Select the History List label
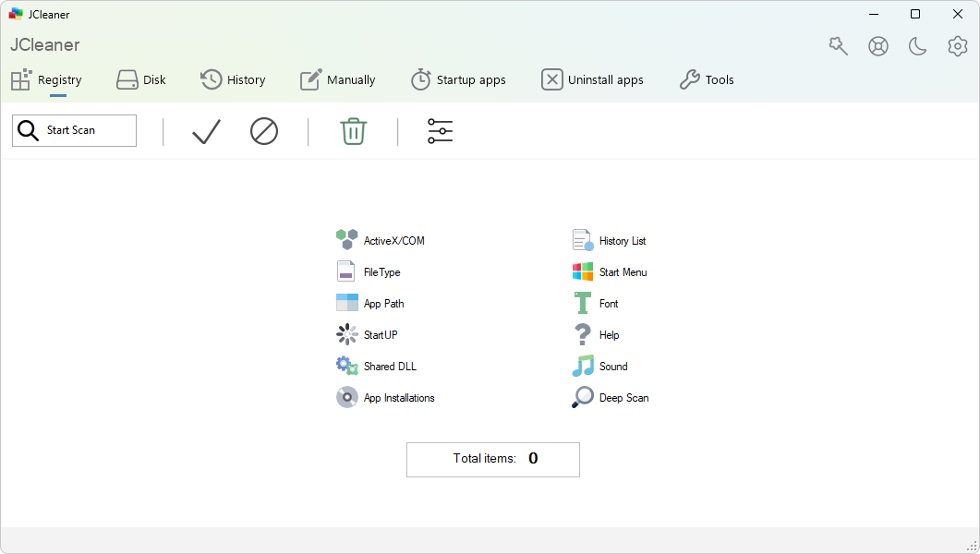980x554 pixels. coord(623,240)
